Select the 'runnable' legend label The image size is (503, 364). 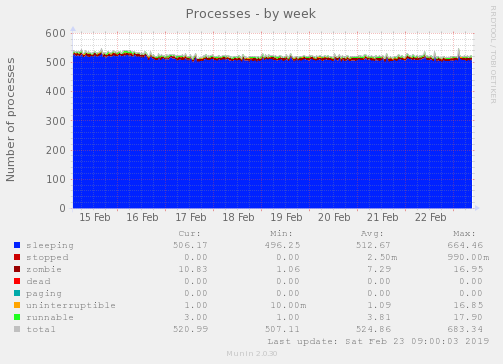click(x=50, y=317)
